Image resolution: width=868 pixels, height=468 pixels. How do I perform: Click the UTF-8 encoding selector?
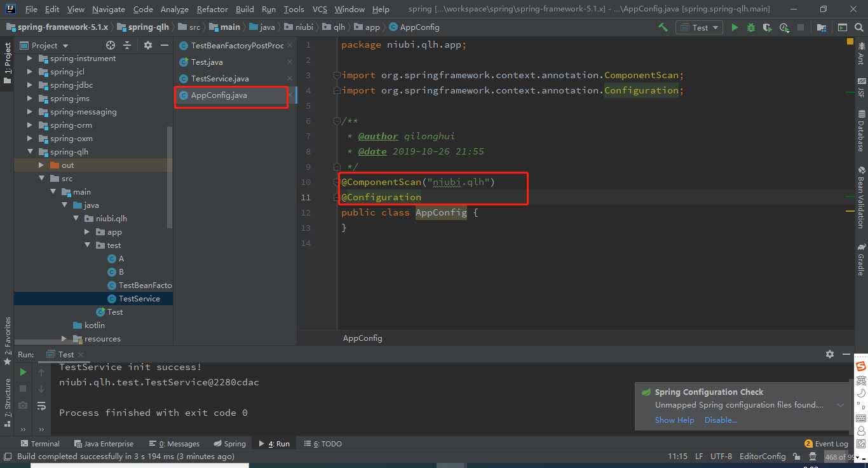click(721, 457)
